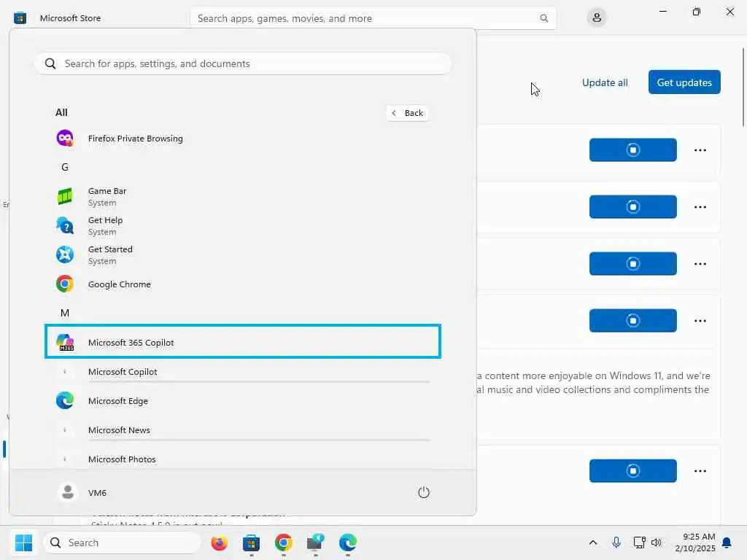Switch to Chrome on the taskbar
Image resolution: width=747 pixels, height=560 pixels.
[x=284, y=542]
